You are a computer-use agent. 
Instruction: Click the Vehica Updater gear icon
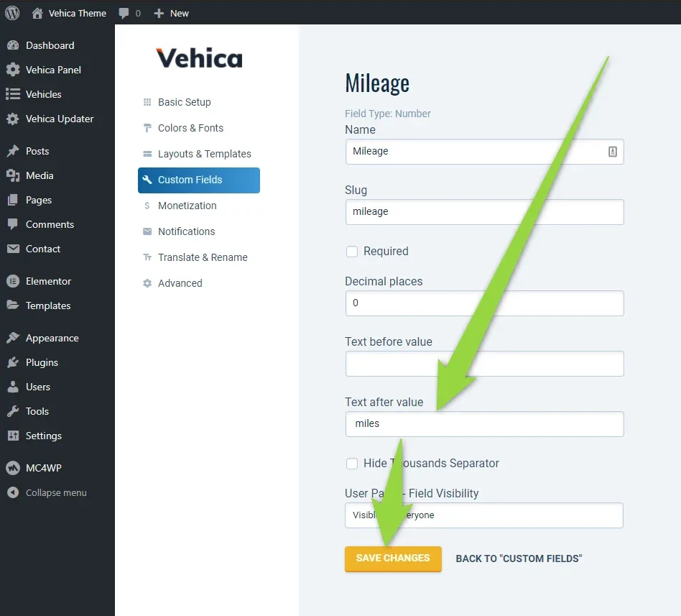pyautogui.click(x=13, y=119)
